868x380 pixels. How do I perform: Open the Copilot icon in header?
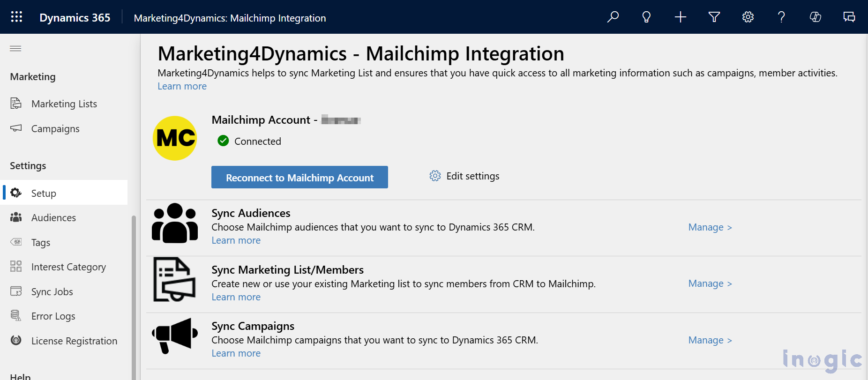click(x=815, y=17)
